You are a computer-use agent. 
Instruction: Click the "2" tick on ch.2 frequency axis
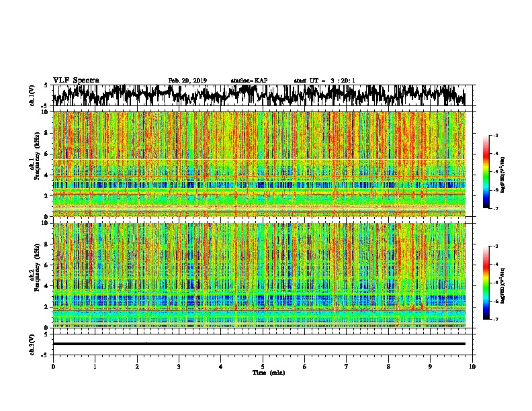pos(47,307)
